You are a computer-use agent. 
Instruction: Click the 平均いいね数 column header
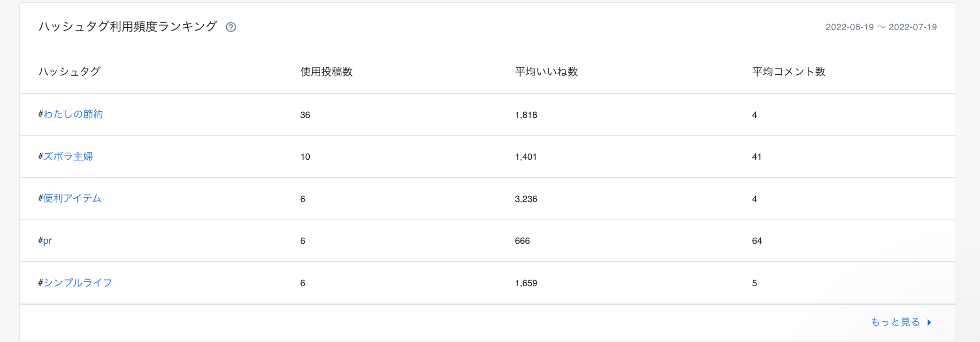click(x=546, y=72)
